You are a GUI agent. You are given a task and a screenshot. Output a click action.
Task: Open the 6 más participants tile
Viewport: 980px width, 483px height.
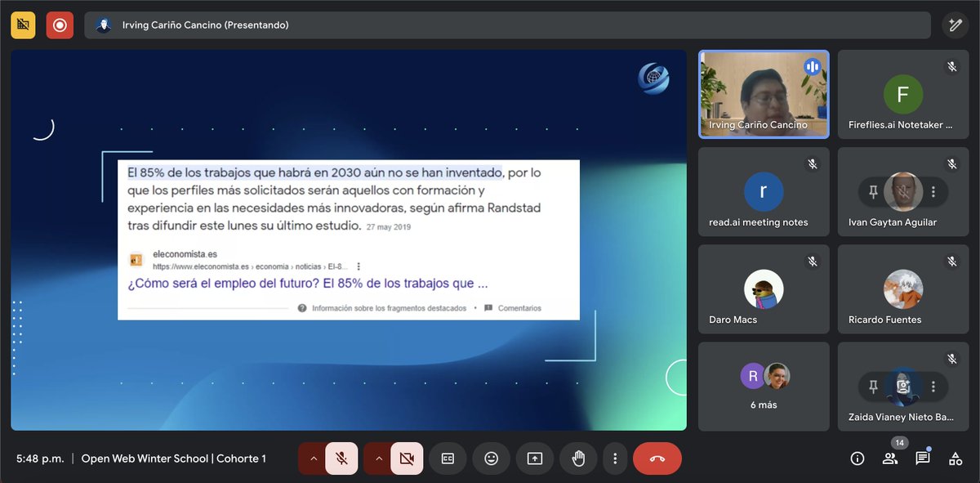[764, 387]
